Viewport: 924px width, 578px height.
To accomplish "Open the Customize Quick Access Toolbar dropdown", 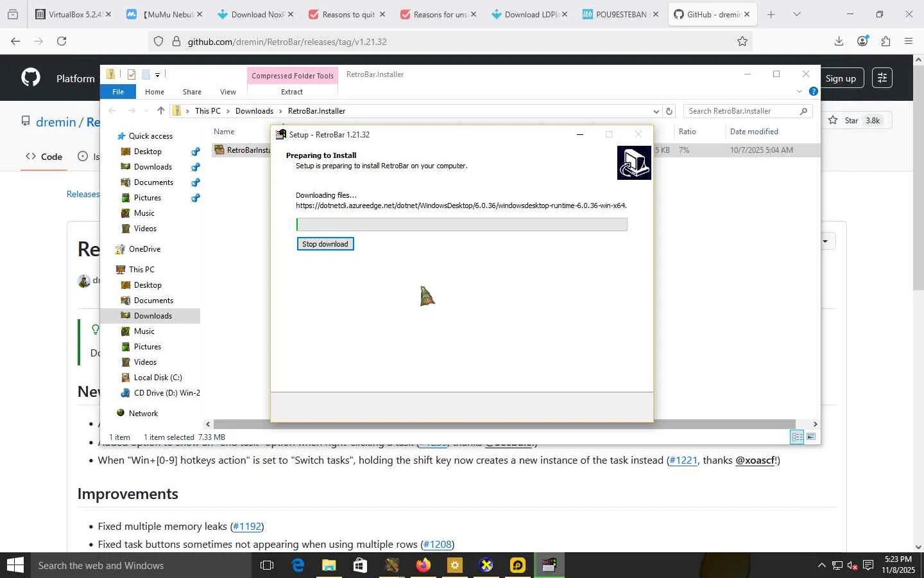I will click(x=157, y=74).
